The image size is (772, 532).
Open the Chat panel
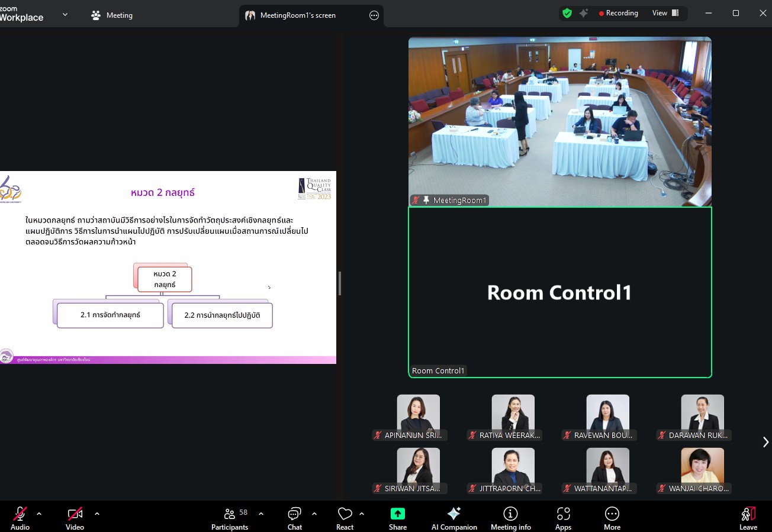pos(294,518)
